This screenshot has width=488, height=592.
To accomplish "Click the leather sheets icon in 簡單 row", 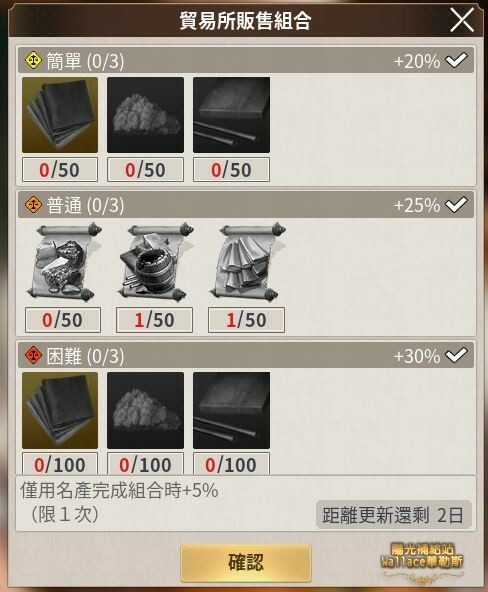I will [60, 115].
